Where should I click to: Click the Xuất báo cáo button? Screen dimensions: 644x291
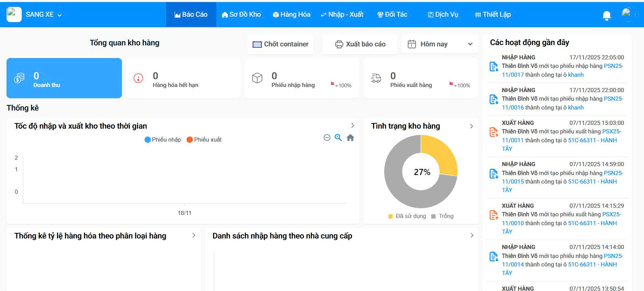click(x=360, y=44)
